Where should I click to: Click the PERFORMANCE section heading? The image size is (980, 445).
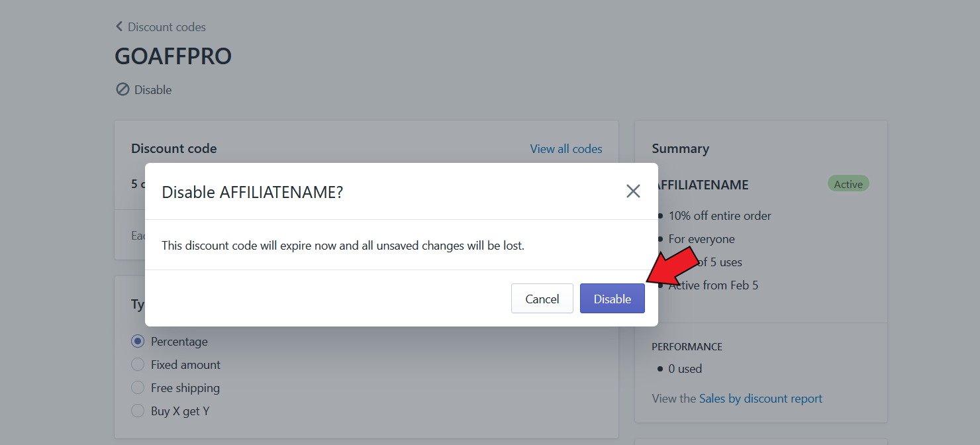pyautogui.click(x=687, y=346)
